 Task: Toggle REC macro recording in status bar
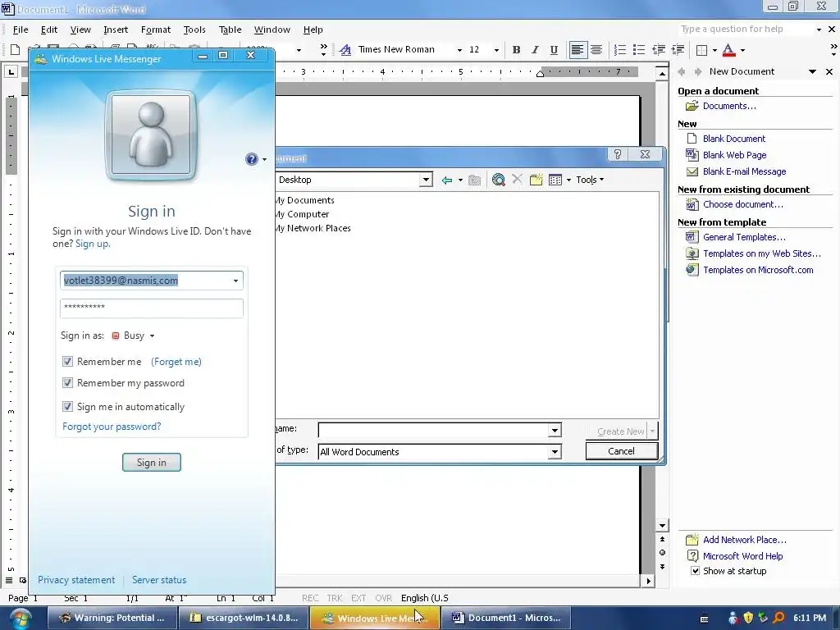tap(310, 598)
